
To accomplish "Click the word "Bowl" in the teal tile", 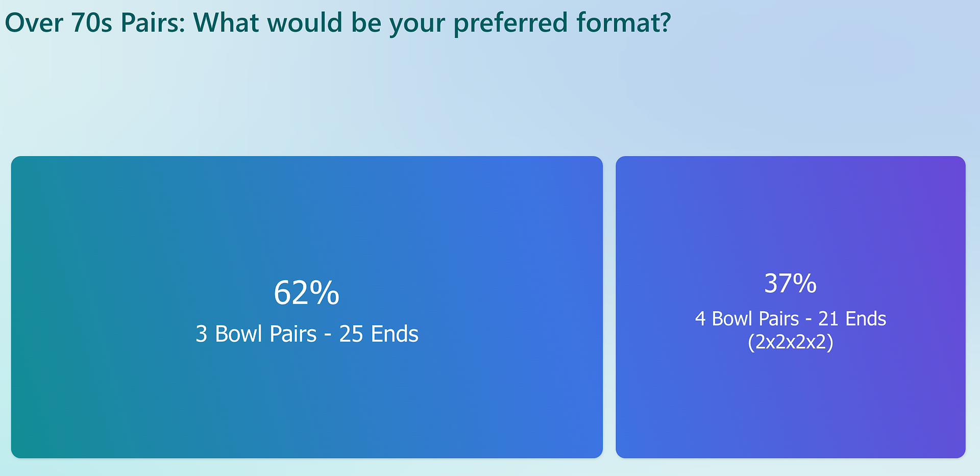I will pos(239,334).
